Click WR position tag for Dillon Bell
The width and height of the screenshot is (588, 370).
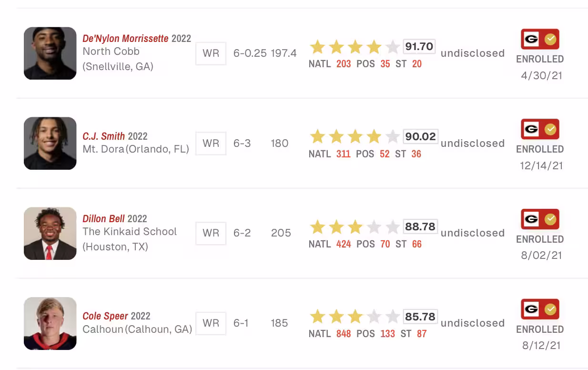coord(211,233)
